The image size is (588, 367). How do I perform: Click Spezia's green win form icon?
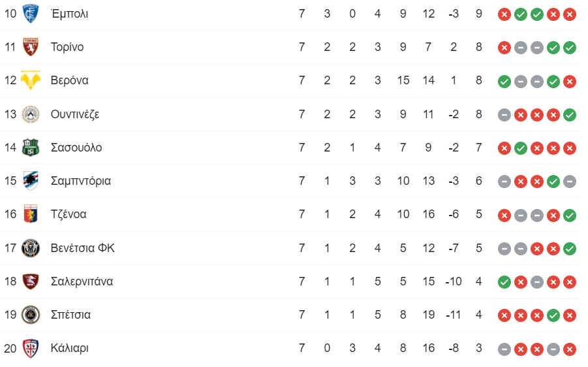[553, 315]
